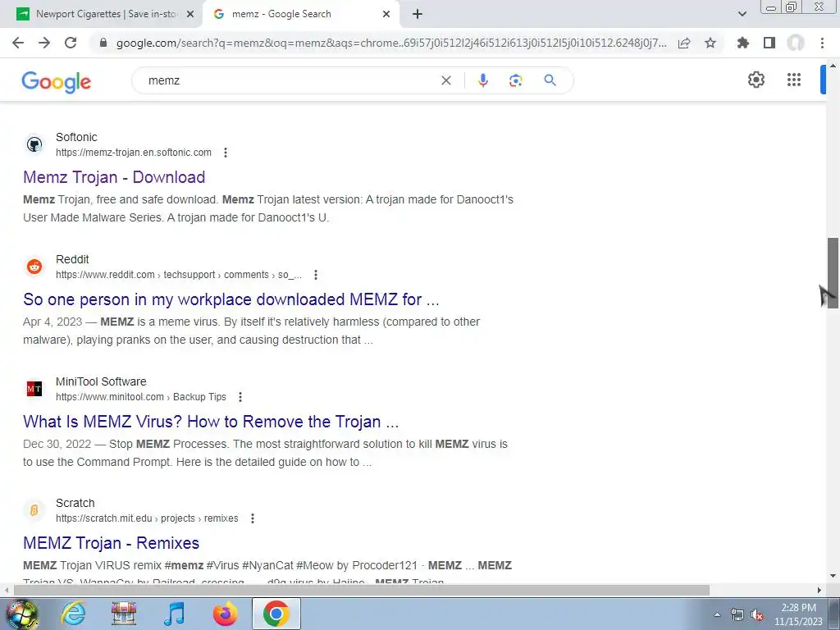
Task: Open more options for MiniTool result
Action: tap(240, 397)
